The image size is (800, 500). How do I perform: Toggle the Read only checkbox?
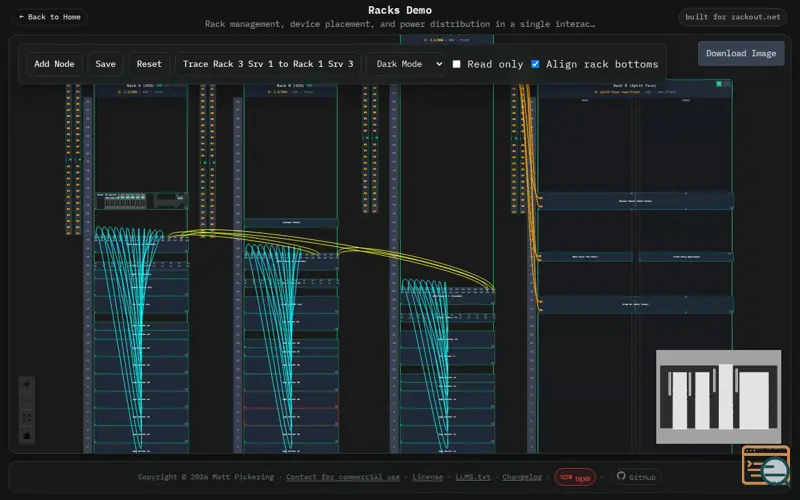(x=457, y=64)
